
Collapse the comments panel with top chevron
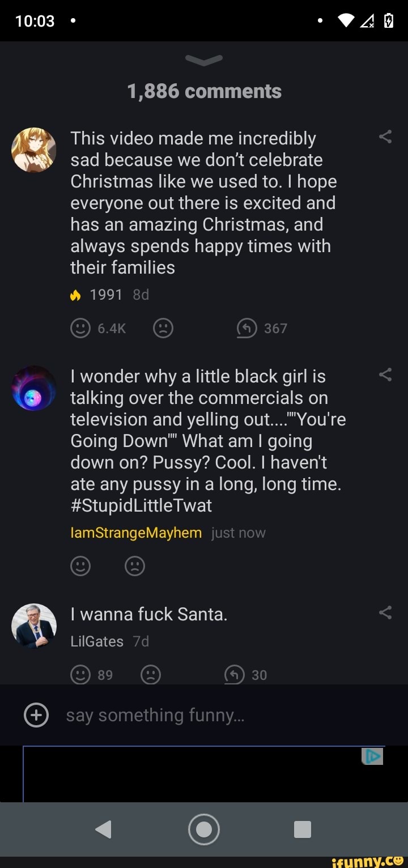click(x=204, y=60)
